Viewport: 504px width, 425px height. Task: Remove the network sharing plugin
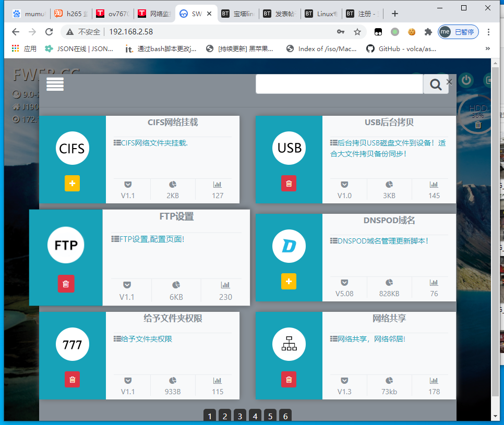pos(289,379)
